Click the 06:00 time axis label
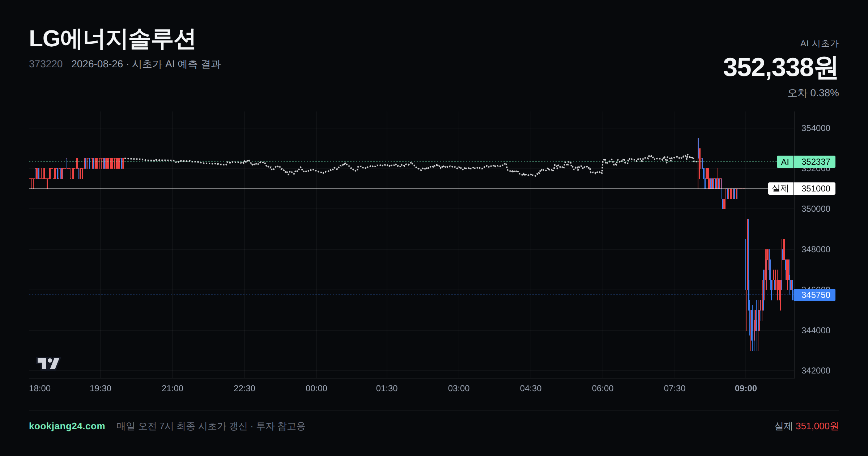868x456 pixels. point(603,388)
